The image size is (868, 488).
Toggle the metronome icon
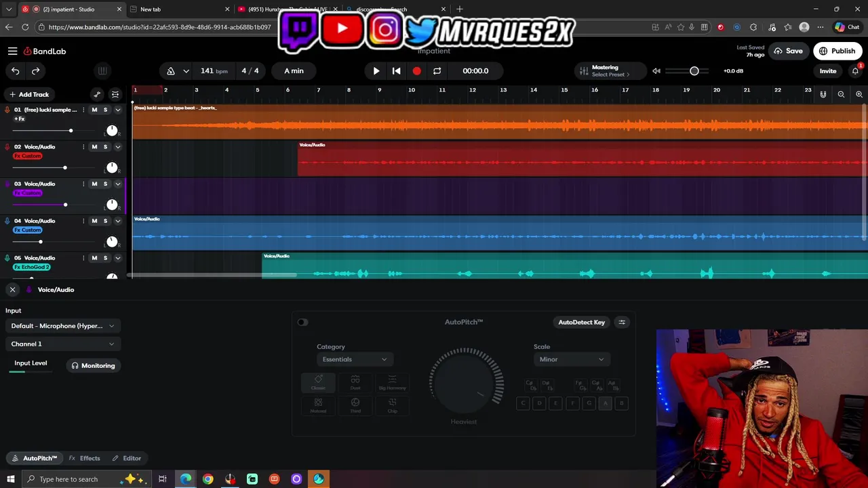[171, 70]
